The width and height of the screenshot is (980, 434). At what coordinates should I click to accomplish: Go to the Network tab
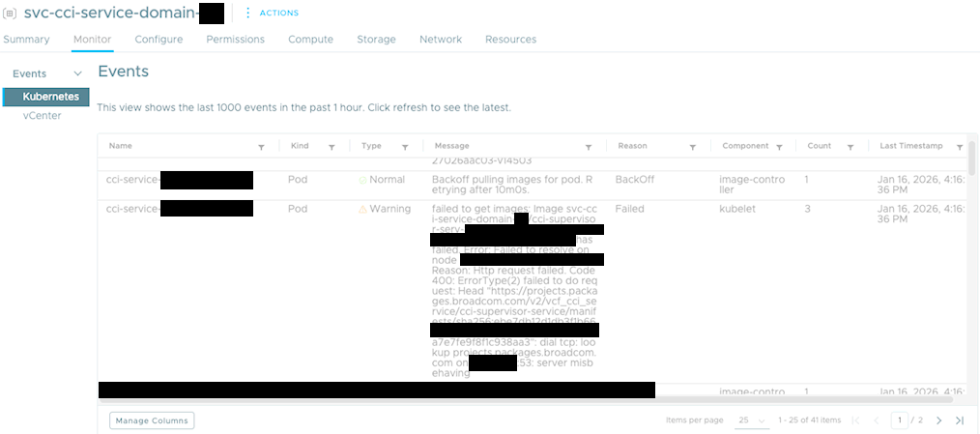(x=441, y=40)
